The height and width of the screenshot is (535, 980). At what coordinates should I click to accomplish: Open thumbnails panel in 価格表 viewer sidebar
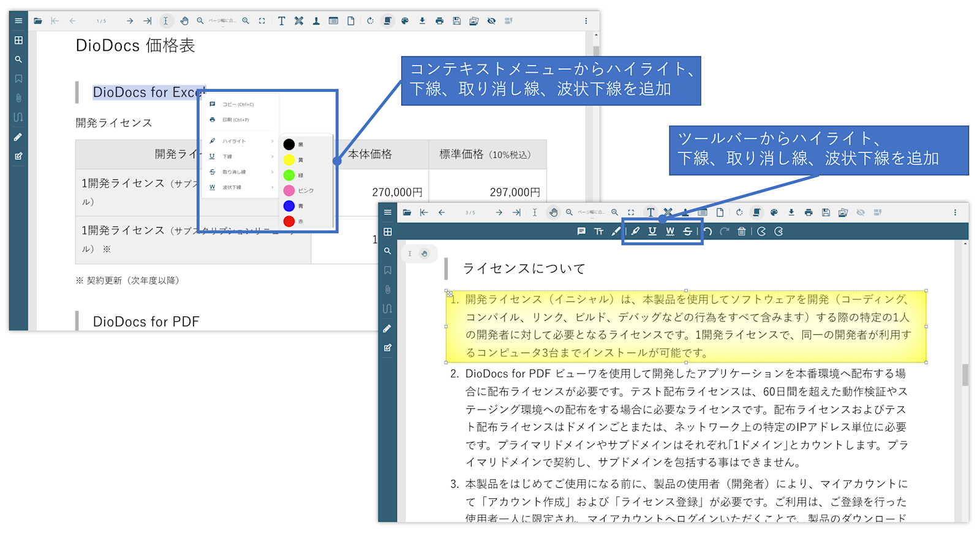point(18,40)
